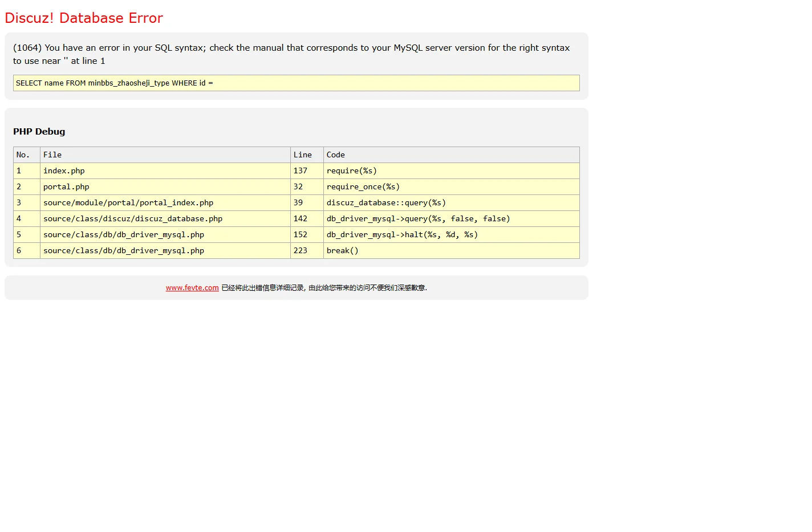Select the portal.php file cell
This screenshot has width=812, height=532.
pyautogui.click(x=165, y=187)
